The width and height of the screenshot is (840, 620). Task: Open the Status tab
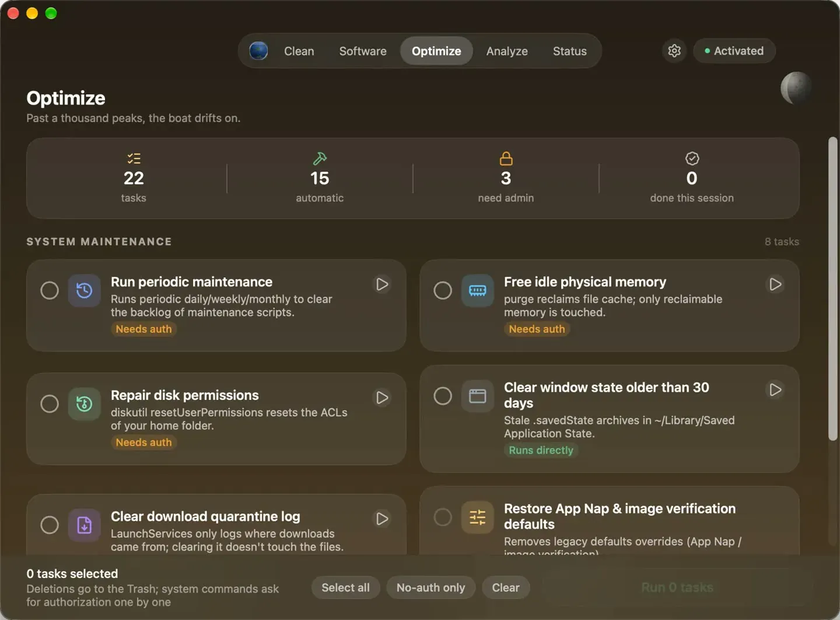pyautogui.click(x=570, y=51)
